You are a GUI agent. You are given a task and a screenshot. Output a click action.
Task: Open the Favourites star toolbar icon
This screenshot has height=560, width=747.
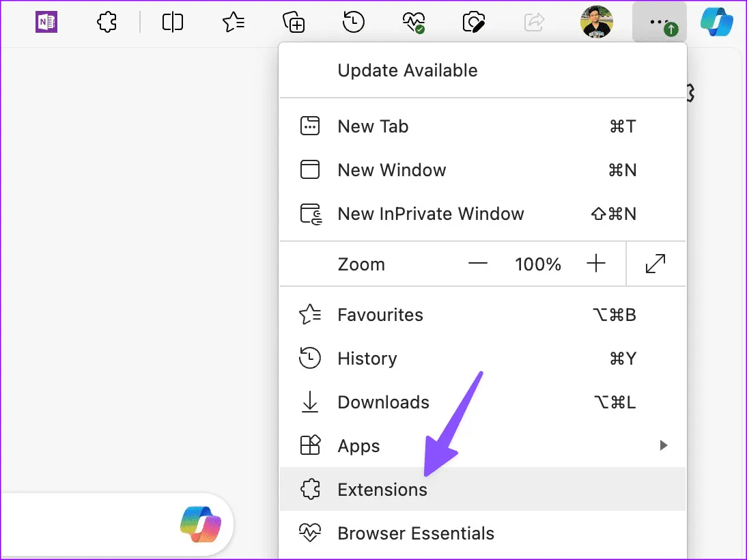[x=234, y=23]
